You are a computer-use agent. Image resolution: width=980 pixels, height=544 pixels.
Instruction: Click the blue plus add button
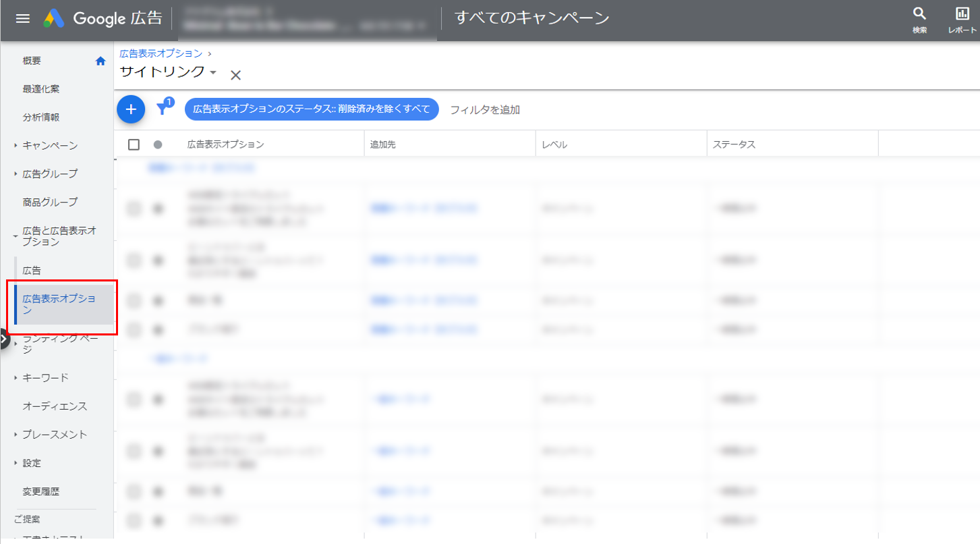click(x=131, y=109)
